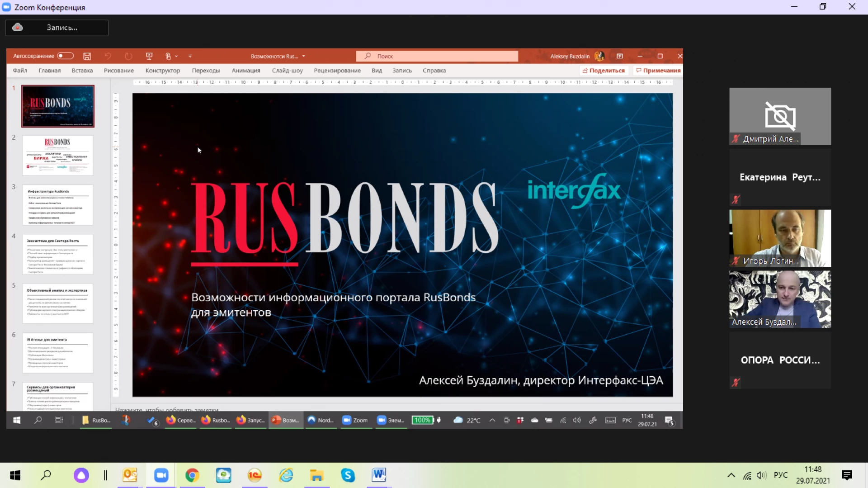
Task: Click the Save floppy disk icon in PowerPoint
Action: [87, 56]
